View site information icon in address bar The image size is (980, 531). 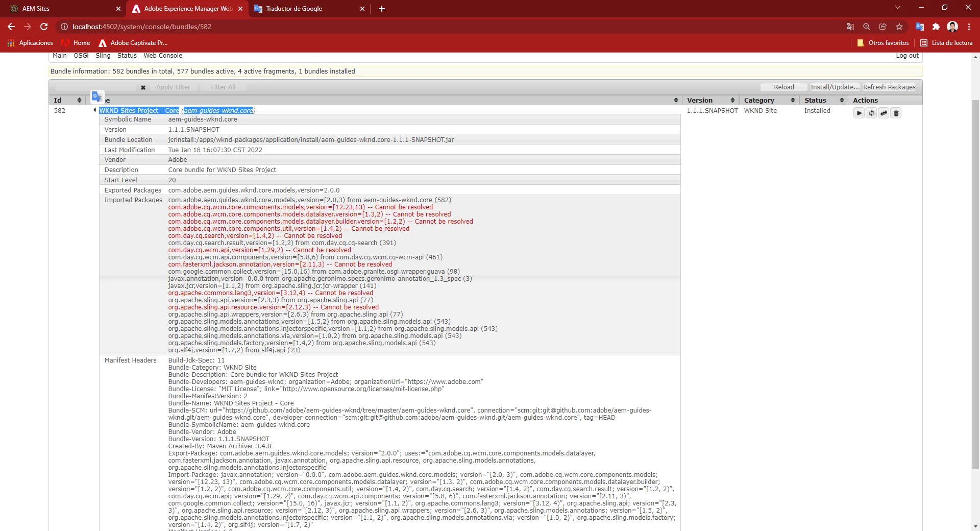[x=64, y=27]
